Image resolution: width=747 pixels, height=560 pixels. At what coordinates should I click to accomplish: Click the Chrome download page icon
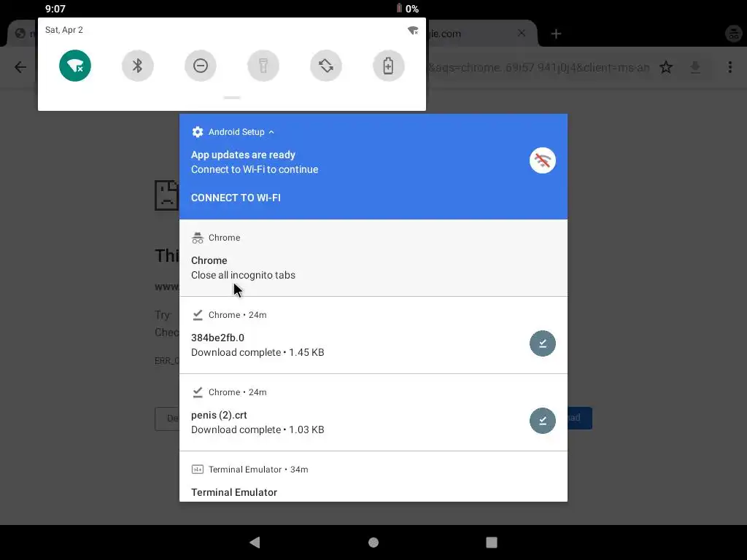pyautogui.click(x=695, y=67)
